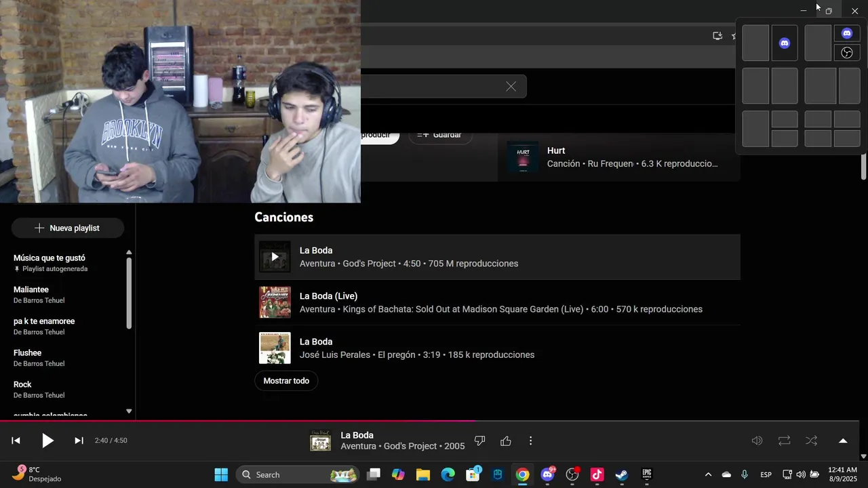The height and width of the screenshot is (488, 868).
Task: Click the Hurt song title
Action: (x=556, y=150)
